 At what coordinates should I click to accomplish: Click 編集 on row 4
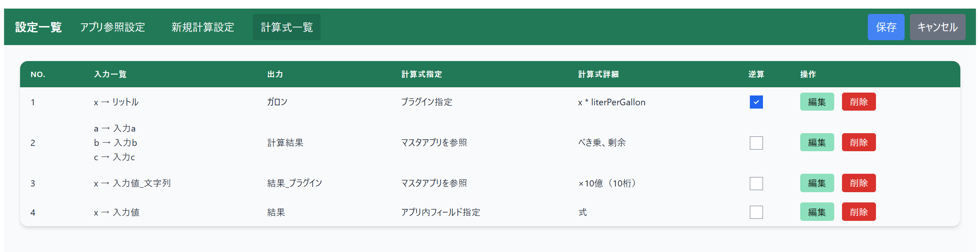pyautogui.click(x=817, y=212)
